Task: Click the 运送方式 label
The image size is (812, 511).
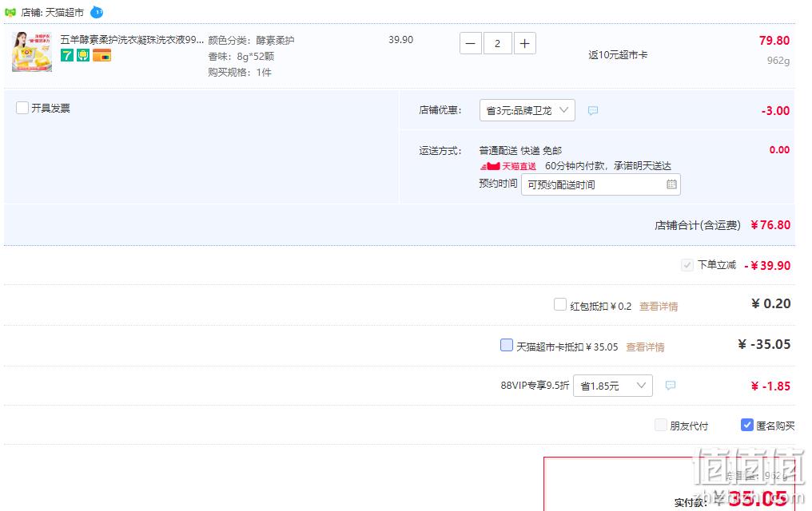Action: (440, 151)
